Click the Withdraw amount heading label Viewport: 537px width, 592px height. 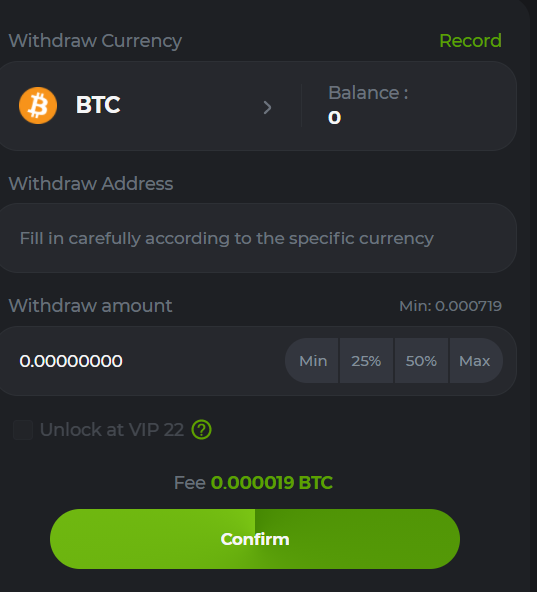coord(90,305)
